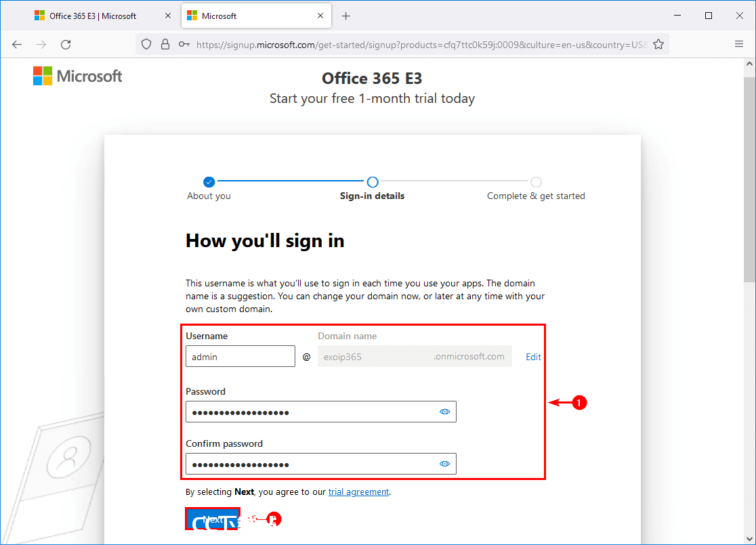Click the Sign-in details step
This screenshot has width=756, height=545.
click(372, 188)
